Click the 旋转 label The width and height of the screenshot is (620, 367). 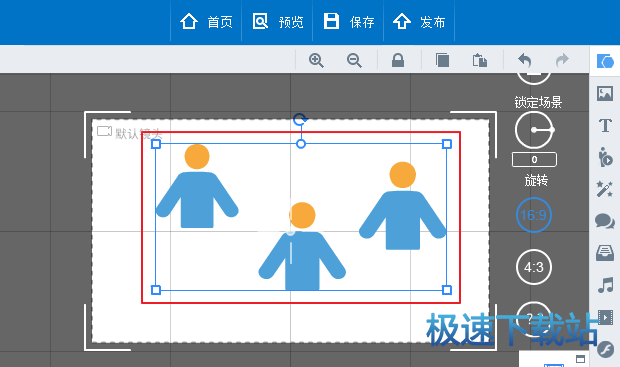[536, 181]
